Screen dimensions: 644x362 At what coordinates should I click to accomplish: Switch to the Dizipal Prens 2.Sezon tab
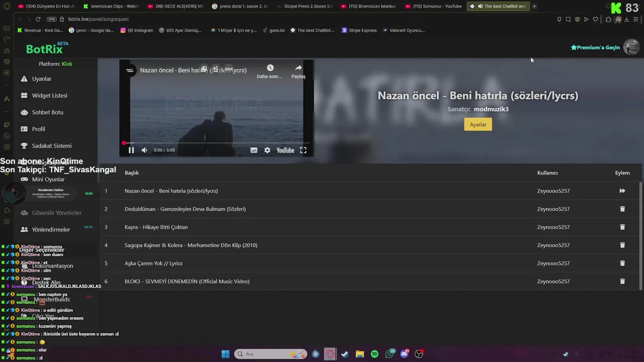click(x=305, y=6)
